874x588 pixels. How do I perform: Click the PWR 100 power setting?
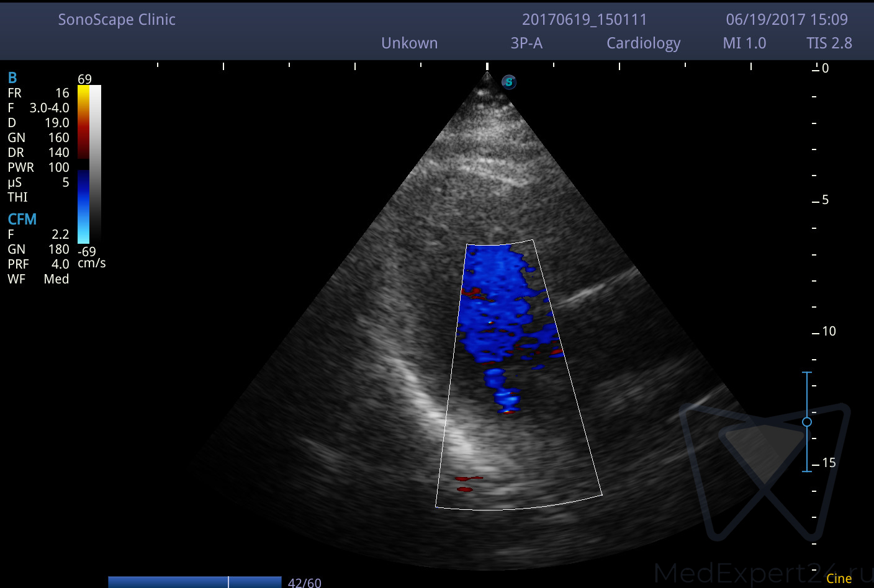point(38,167)
